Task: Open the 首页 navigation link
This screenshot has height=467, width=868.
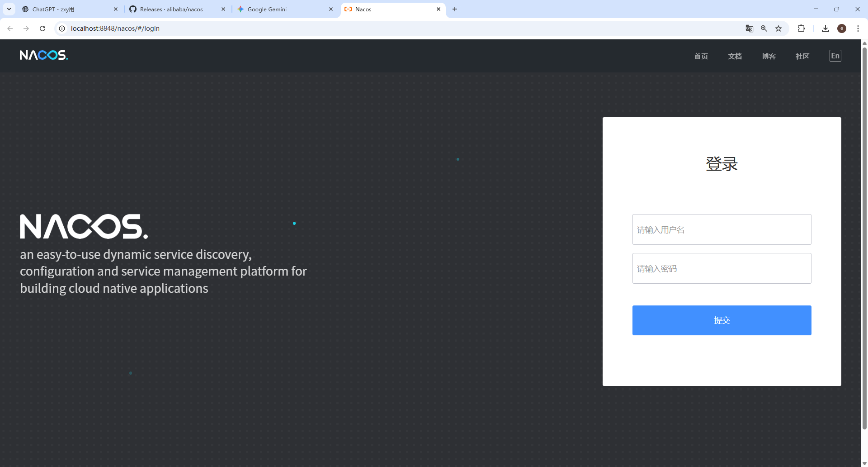Action: (701, 56)
